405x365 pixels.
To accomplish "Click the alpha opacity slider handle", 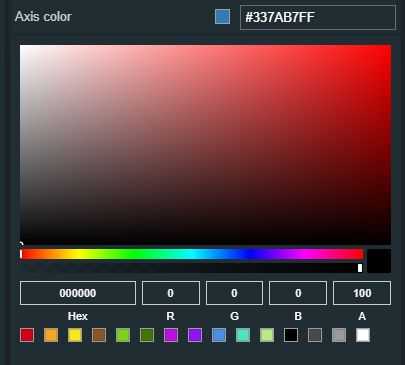I will (360, 268).
